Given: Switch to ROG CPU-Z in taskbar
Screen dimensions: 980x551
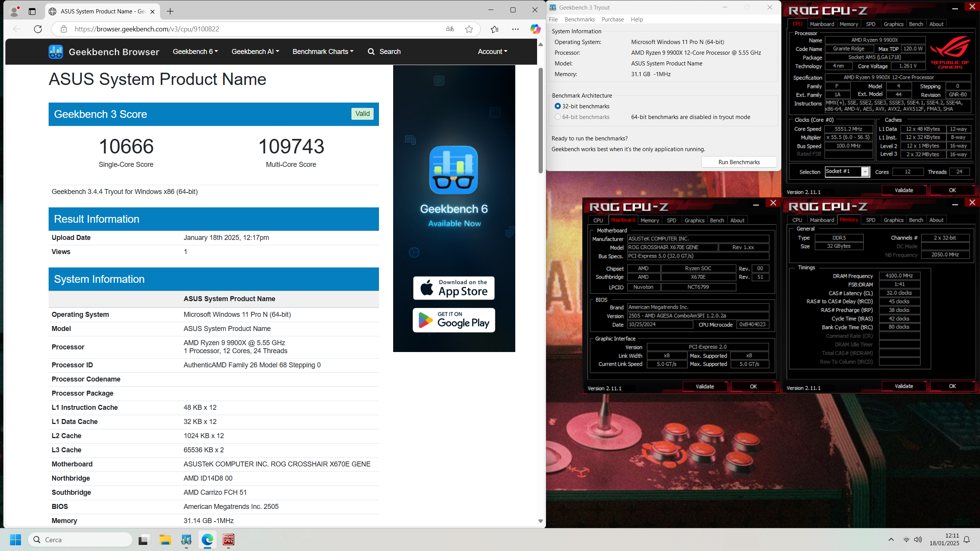Looking at the screenshot, I should click(229, 540).
